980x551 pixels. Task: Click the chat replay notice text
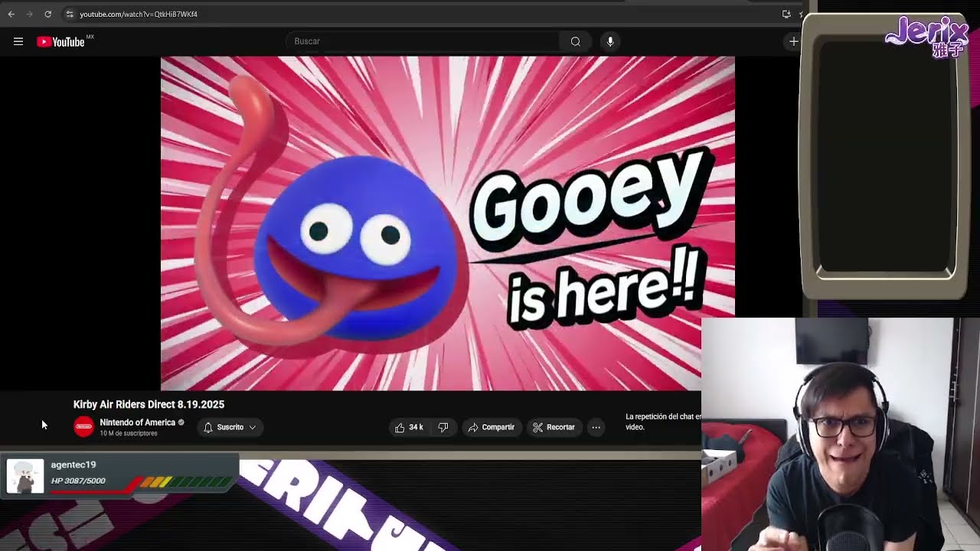coord(663,422)
